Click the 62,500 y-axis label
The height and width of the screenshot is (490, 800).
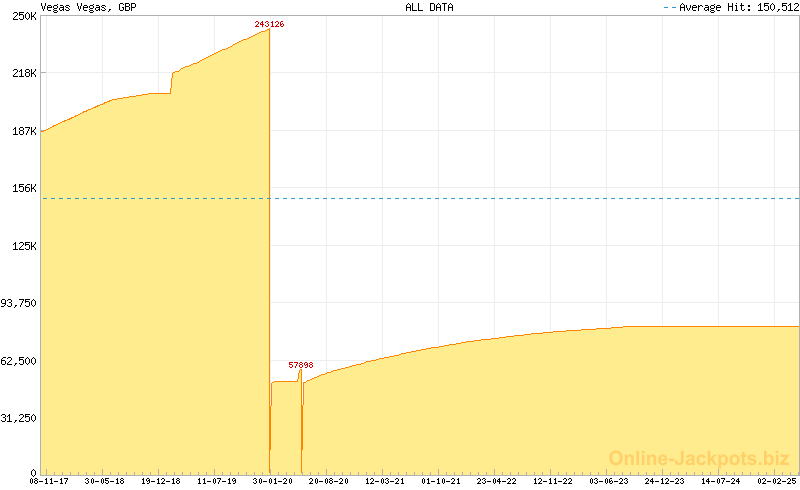(20, 361)
